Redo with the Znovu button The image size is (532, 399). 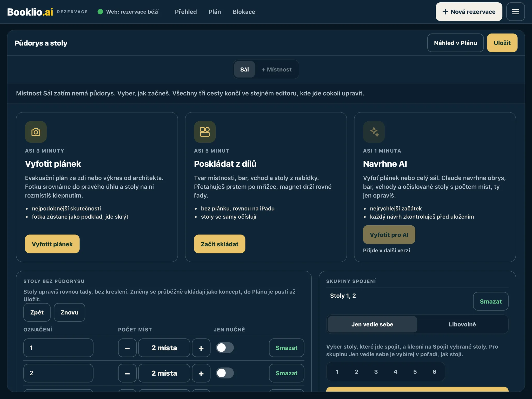pos(69,312)
